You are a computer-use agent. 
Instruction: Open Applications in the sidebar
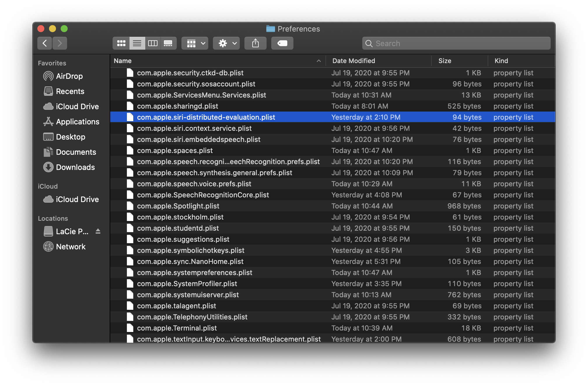coord(77,122)
